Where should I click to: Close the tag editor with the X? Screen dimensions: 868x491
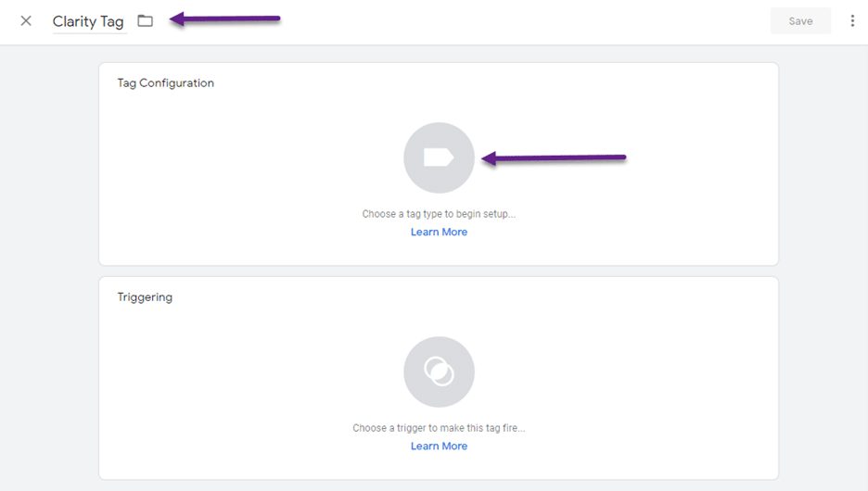26,21
